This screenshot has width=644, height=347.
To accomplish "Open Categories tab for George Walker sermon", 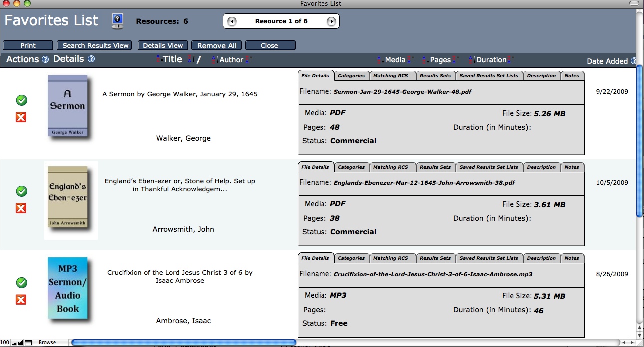I will coord(351,76).
